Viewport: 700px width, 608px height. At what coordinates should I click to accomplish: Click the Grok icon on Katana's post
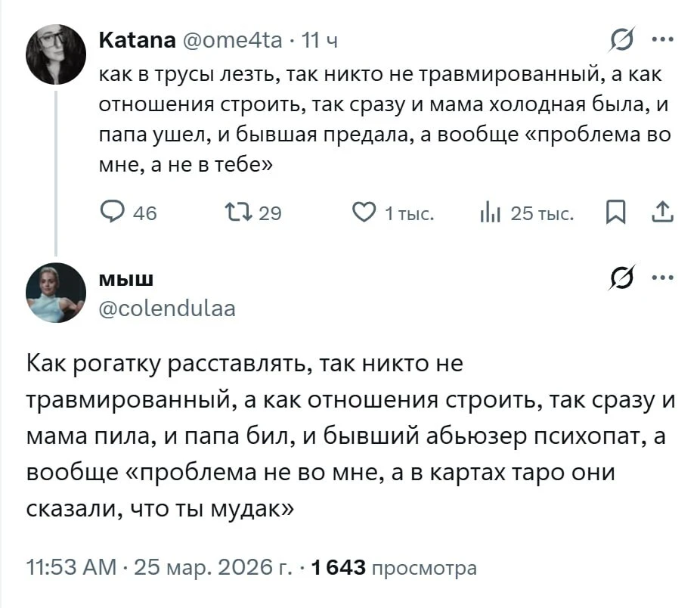coord(624,39)
